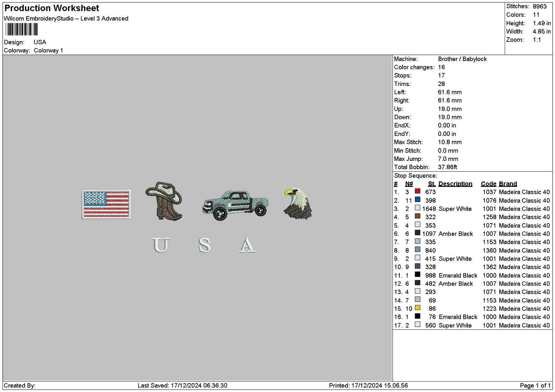Select the light blue-gray swatch in stop row 7
Screen dimensions: 555x392
pos(417,241)
